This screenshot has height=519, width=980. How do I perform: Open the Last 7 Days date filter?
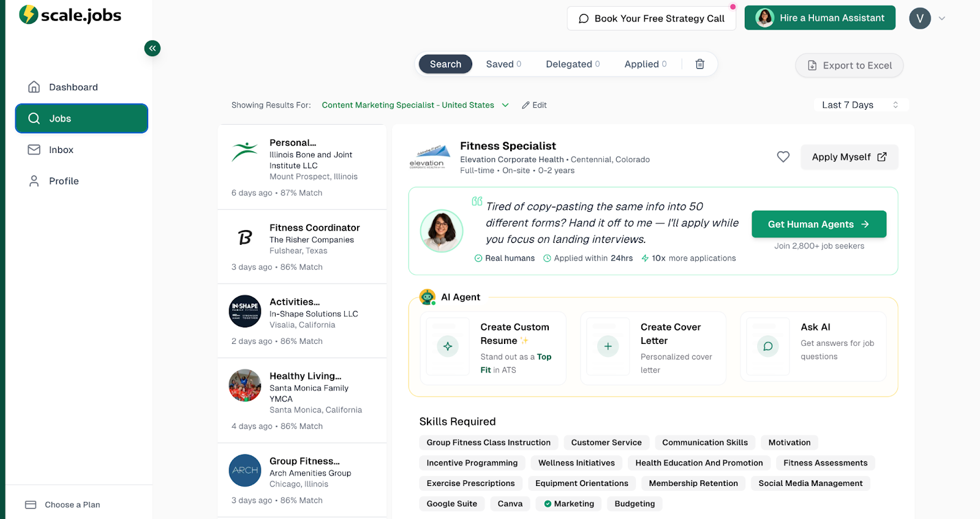tap(859, 105)
